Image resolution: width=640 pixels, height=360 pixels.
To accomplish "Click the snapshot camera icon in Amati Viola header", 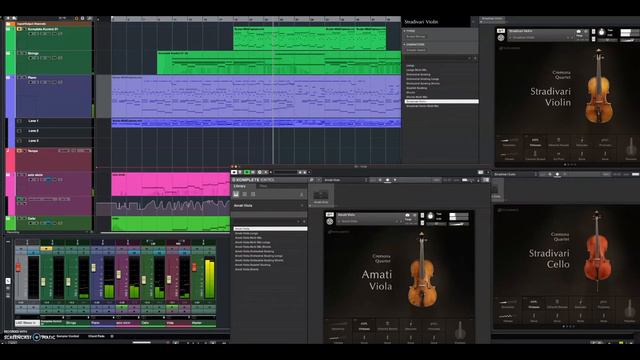I will [407, 215].
